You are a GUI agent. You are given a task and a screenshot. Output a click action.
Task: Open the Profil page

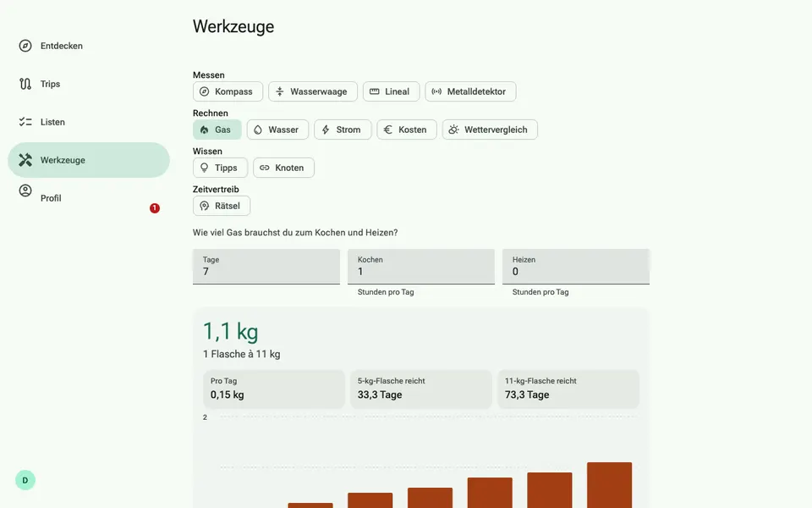[x=89, y=198]
